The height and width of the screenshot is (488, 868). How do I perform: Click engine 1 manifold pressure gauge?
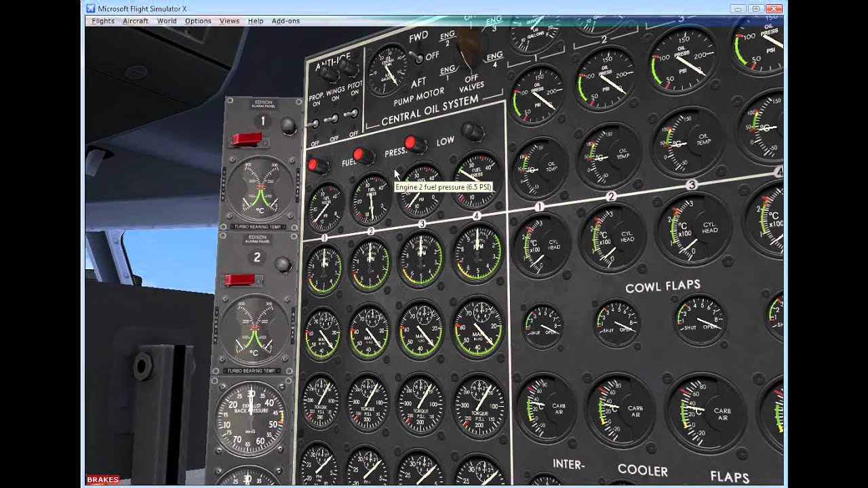pyautogui.click(x=322, y=333)
